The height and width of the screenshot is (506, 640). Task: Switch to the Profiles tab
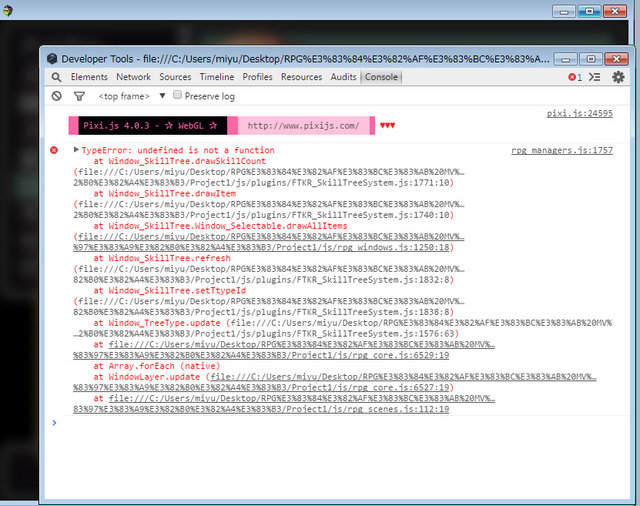tap(257, 77)
